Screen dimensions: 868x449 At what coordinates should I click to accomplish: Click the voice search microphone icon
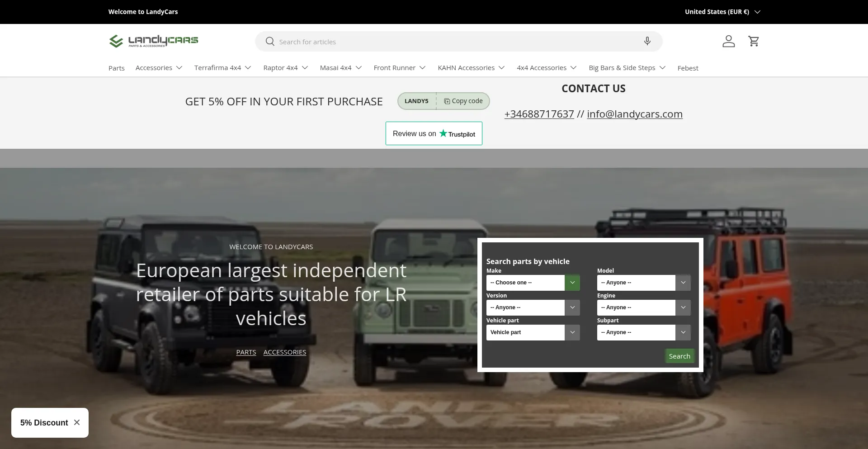(647, 41)
